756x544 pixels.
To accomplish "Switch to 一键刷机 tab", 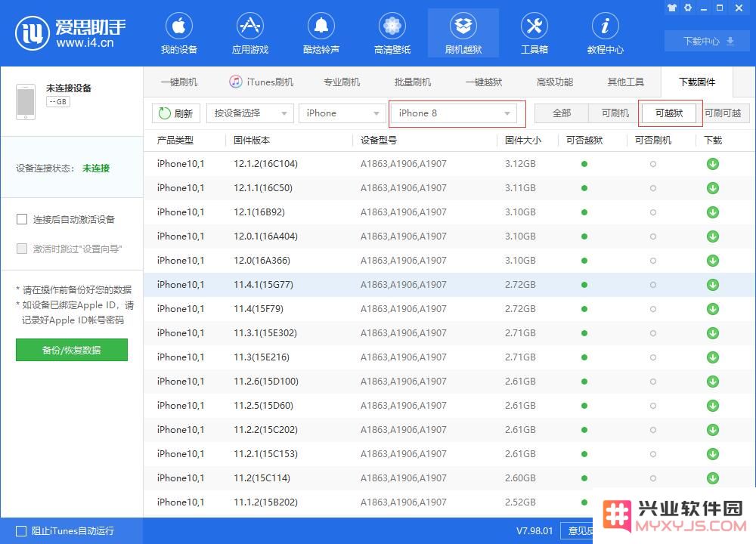I will [x=179, y=82].
